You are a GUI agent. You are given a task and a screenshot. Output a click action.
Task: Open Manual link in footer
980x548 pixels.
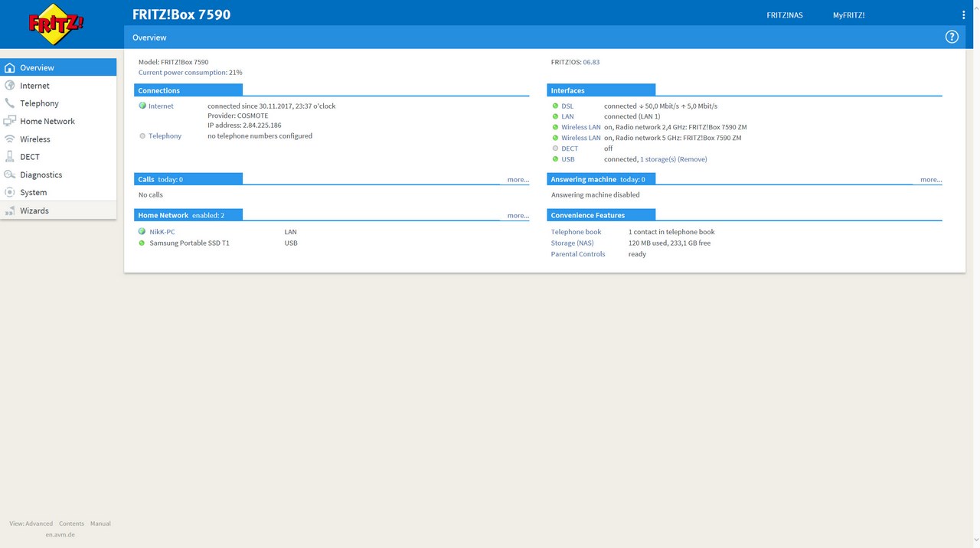pos(100,524)
